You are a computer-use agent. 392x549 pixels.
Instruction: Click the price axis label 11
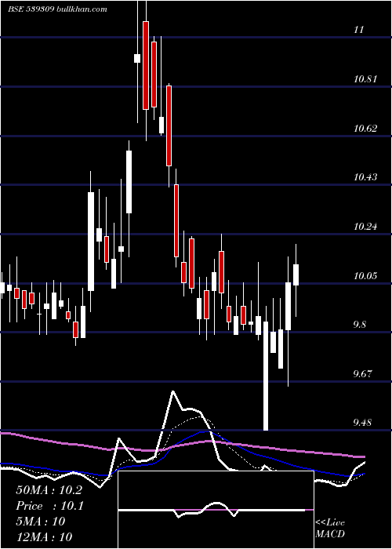(359, 30)
